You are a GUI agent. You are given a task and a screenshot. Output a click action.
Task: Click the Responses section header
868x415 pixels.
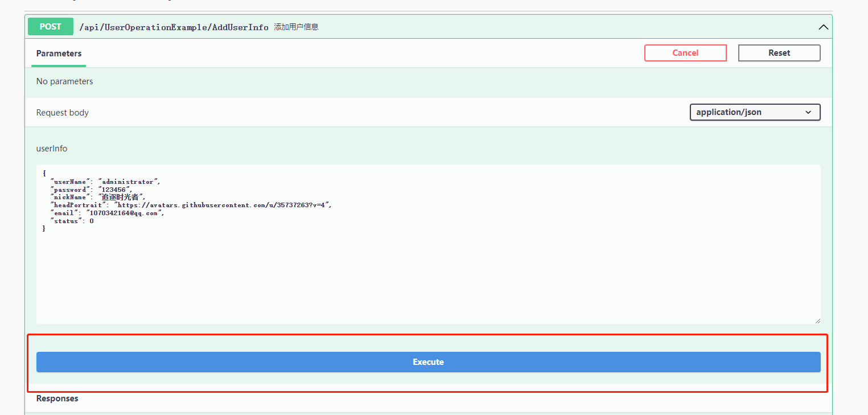click(x=57, y=398)
